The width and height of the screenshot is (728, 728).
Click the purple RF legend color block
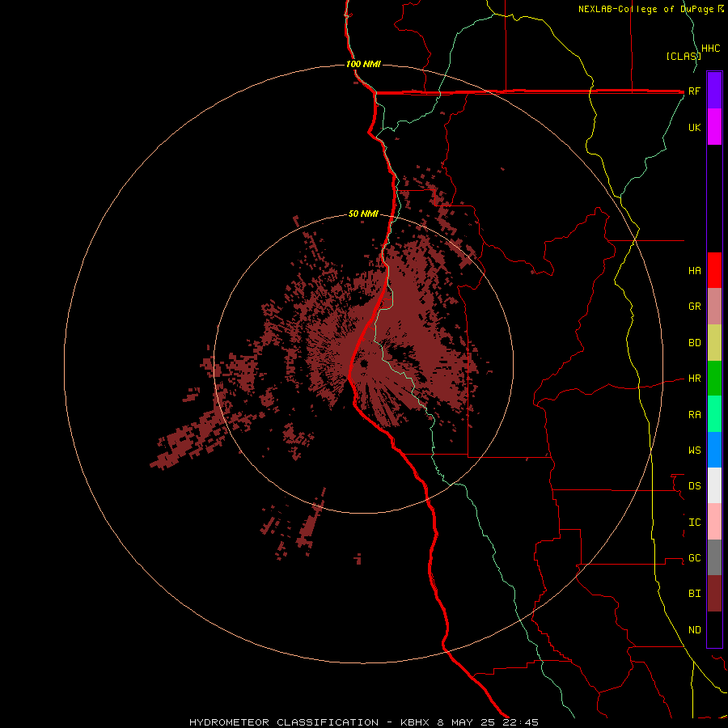pos(714,90)
